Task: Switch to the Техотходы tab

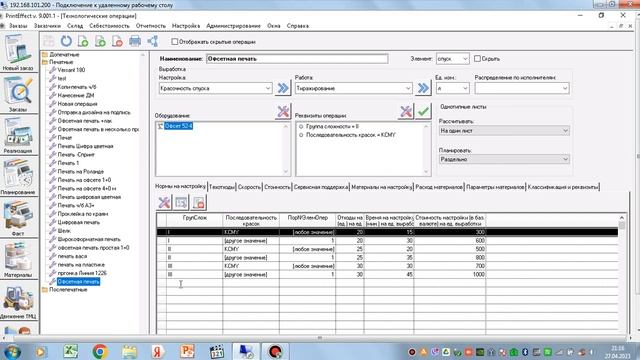Action: tap(222, 187)
